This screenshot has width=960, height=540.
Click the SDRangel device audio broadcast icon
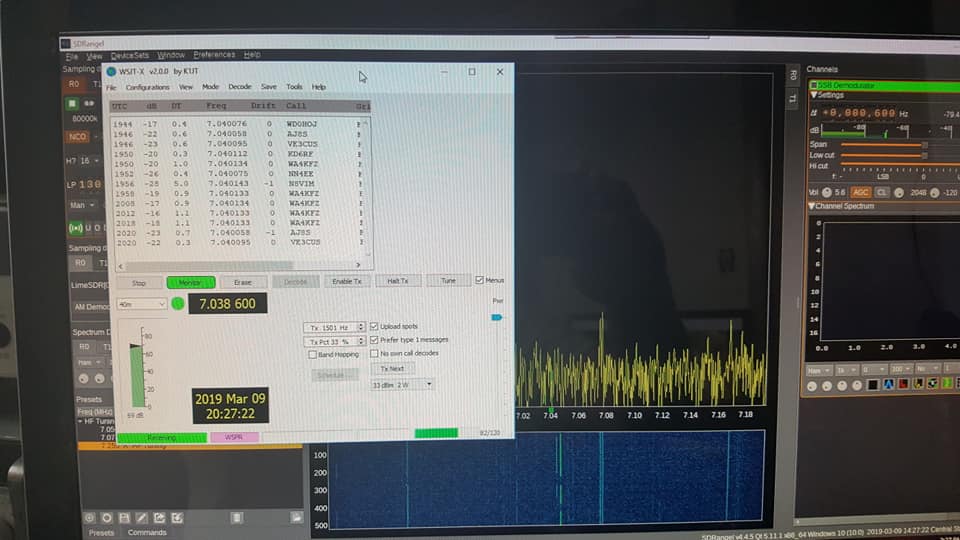[x=75, y=228]
